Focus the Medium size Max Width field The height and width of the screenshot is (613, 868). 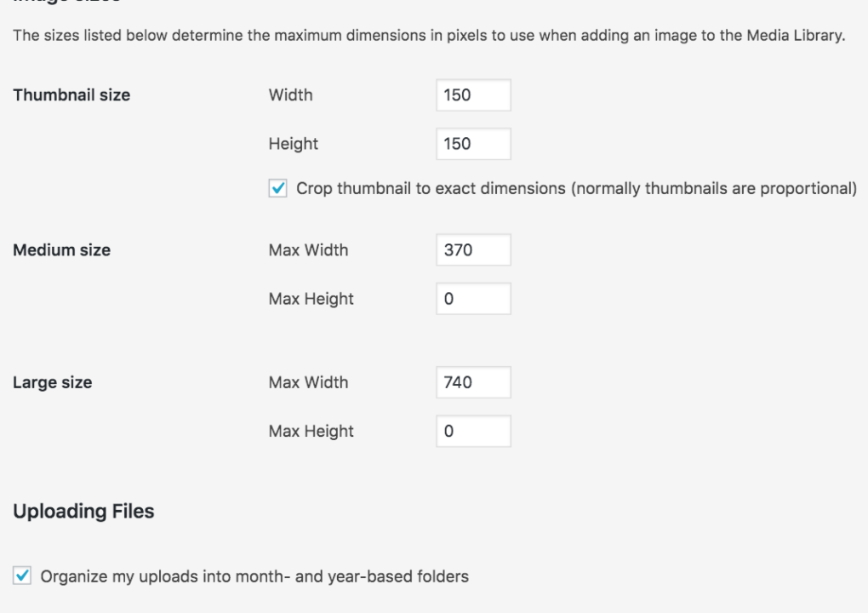pos(473,250)
